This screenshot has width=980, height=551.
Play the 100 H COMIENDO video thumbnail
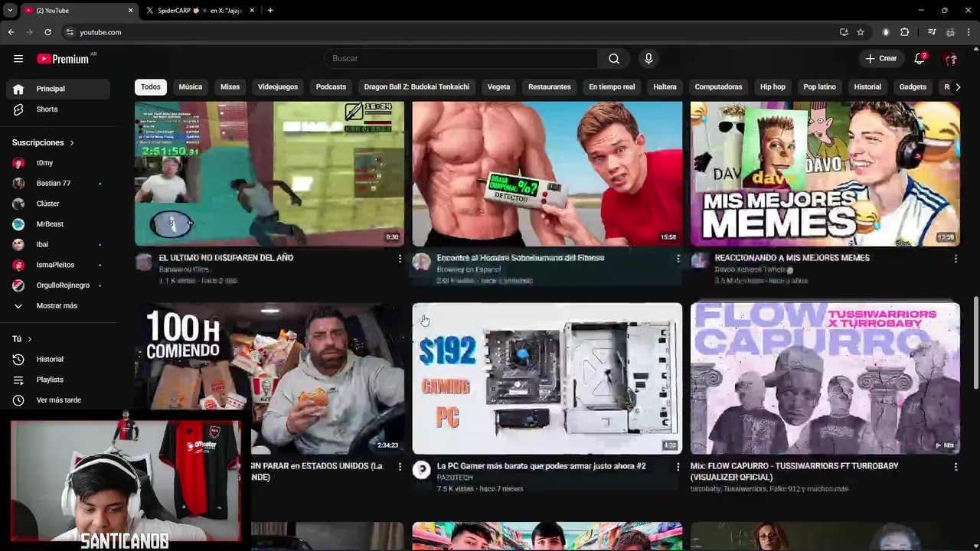pos(269,379)
